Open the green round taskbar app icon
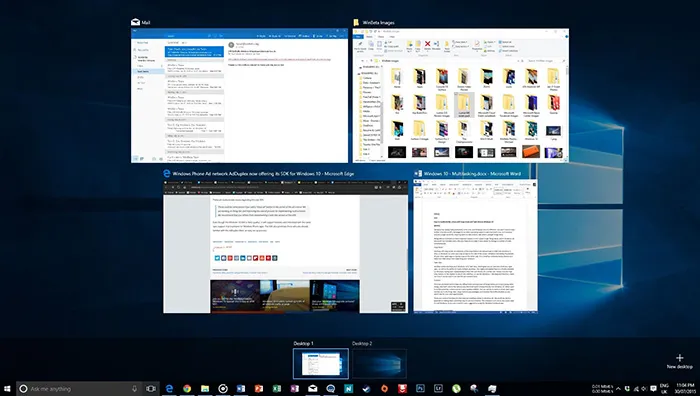The width and height of the screenshot is (700, 396). (456, 388)
